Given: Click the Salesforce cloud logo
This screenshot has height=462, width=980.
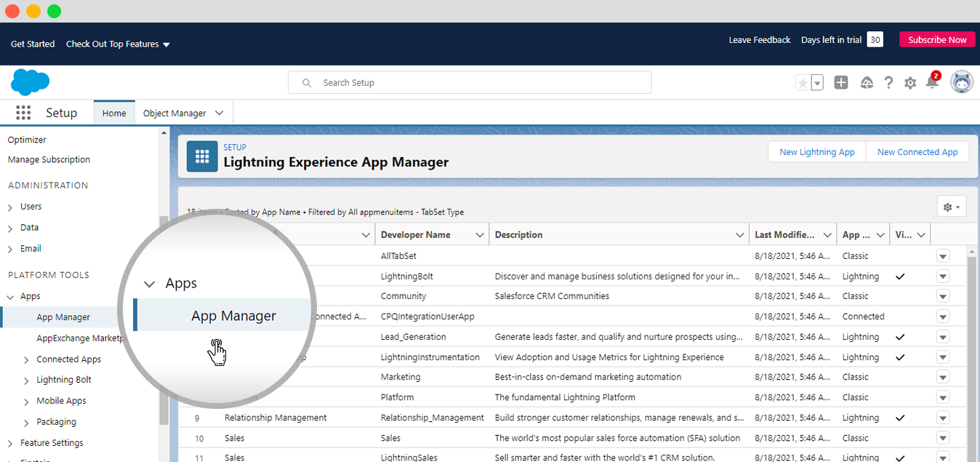Looking at the screenshot, I should (x=30, y=82).
